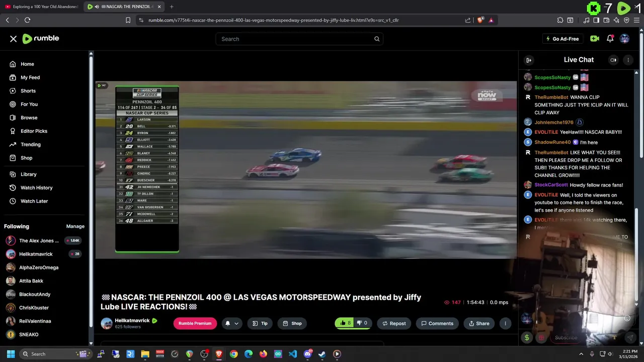Open the emoji picker in chat

pyautogui.click(x=627, y=318)
